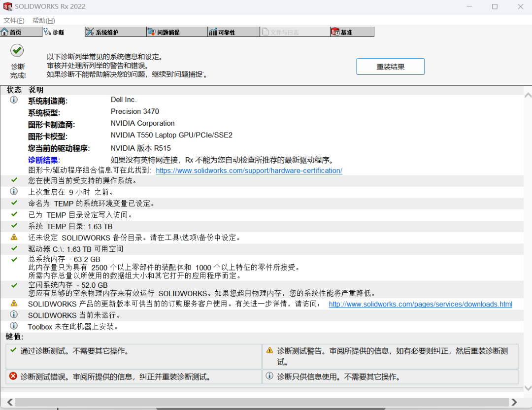Click the capture icon on 问题捕捉 tab
The width and height of the screenshot is (532, 410).
tap(151, 32)
